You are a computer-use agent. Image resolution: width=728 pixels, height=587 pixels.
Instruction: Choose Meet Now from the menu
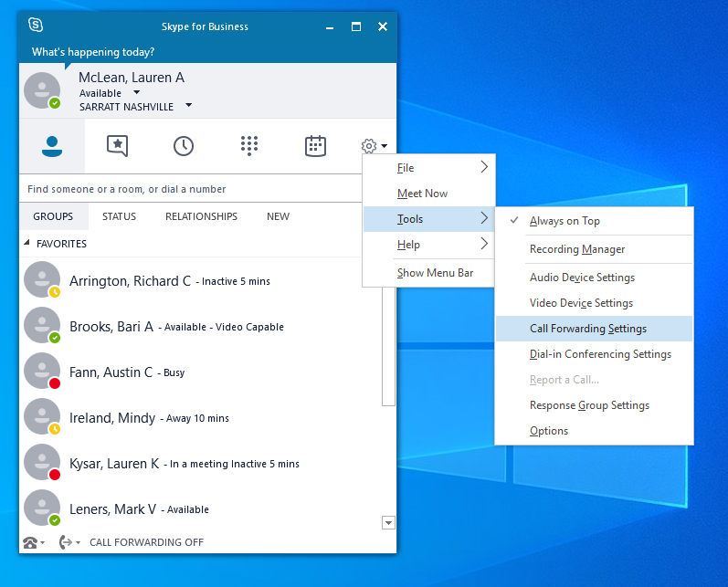(x=422, y=194)
